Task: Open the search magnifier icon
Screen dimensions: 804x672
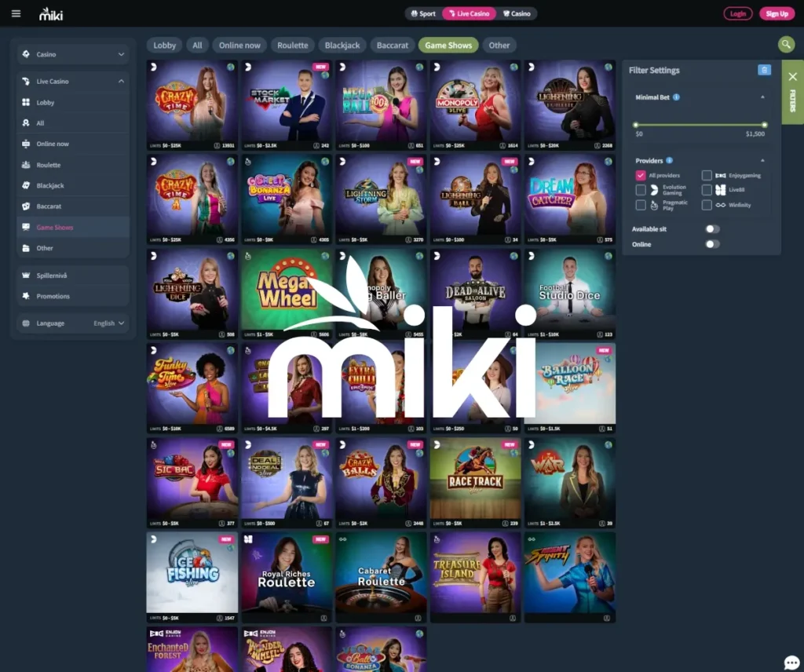Action: pos(786,45)
